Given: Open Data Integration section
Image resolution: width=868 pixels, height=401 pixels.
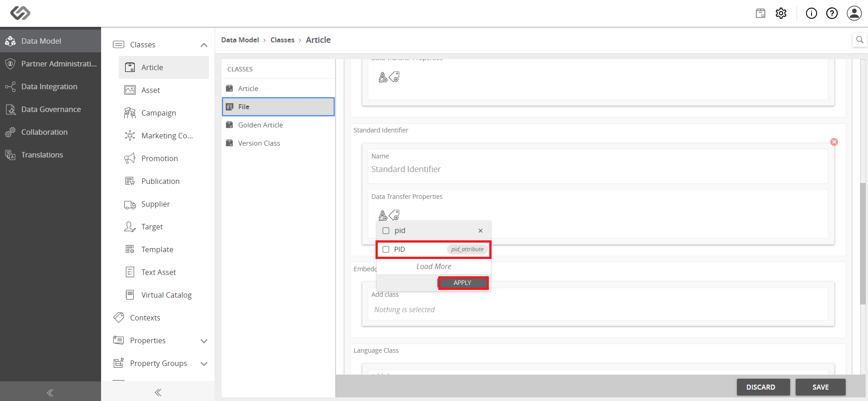Looking at the screenshot, I should [x=51, y=86].
